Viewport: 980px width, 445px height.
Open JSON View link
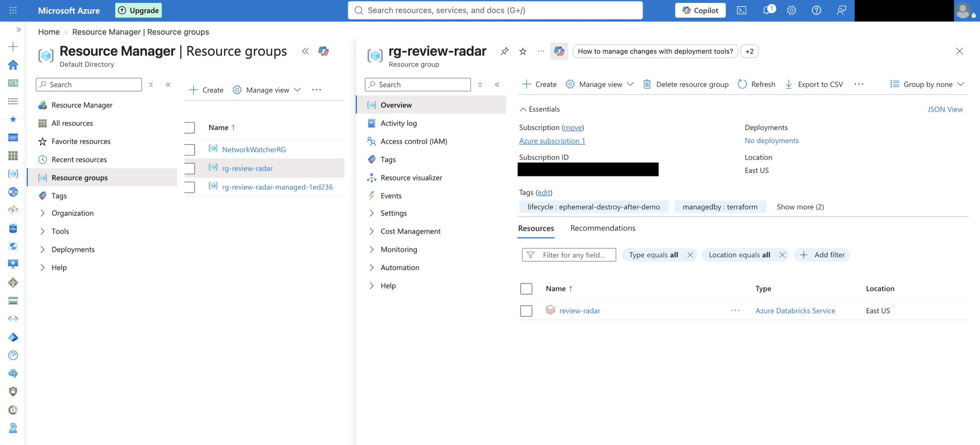[945, 109]
